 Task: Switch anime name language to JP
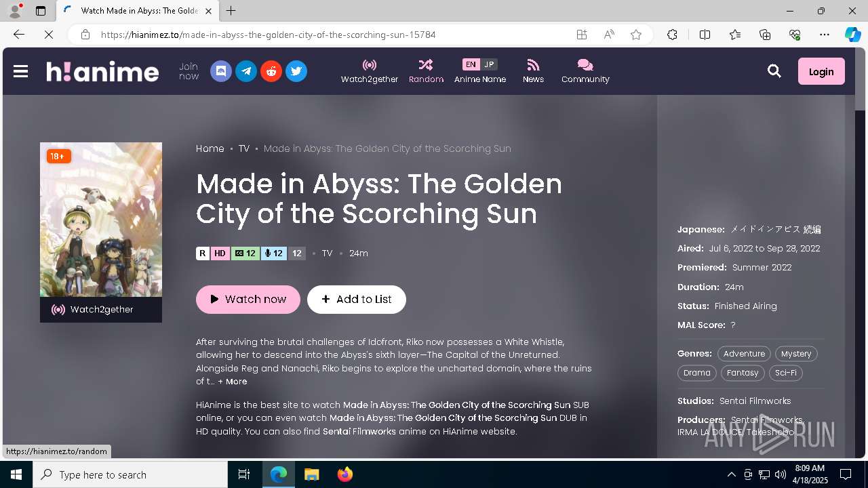coord(489,64)
